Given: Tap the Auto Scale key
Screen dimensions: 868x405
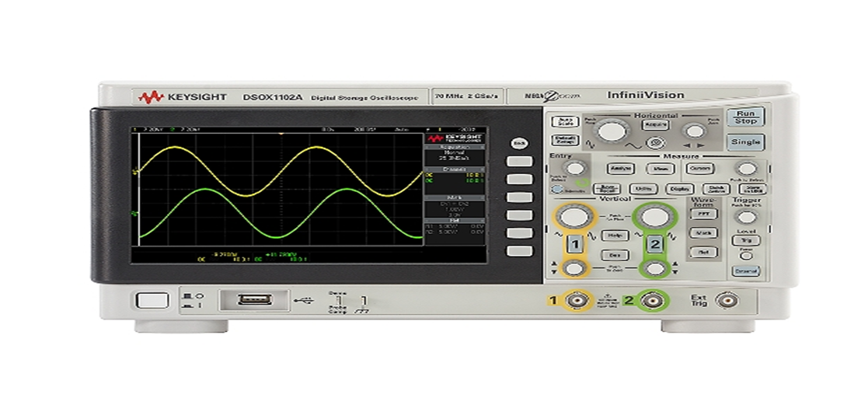Looking at the screenshot, I should coord(565,121).
